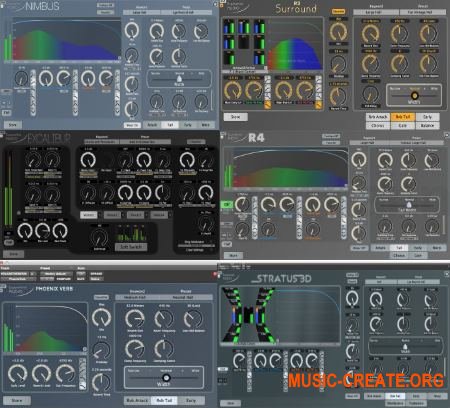450x408 pixels.
Task: Click the Width slider handle in Nimbus
Action: click(179, 79)
